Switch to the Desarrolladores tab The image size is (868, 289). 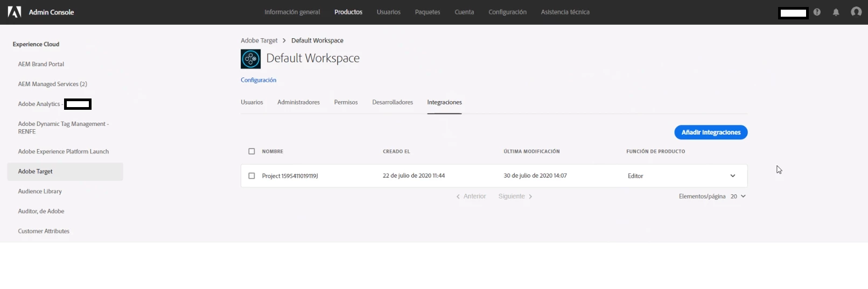(393, 102)
